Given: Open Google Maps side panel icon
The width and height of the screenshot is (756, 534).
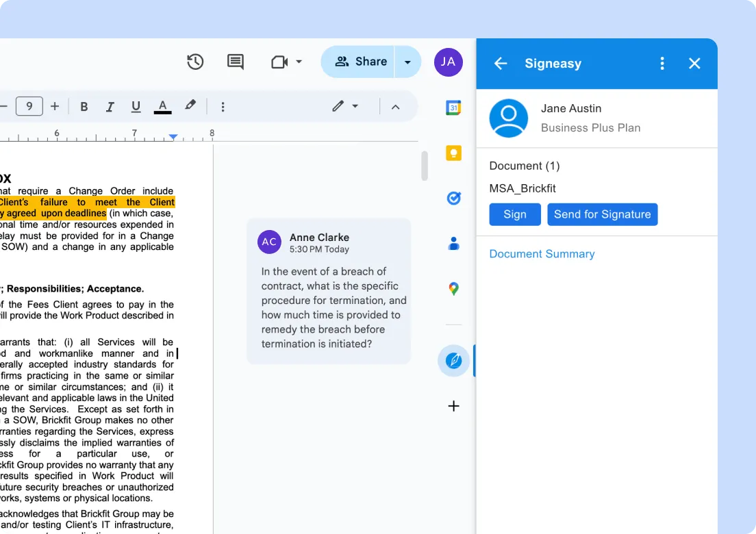Looking at the screenshot, I should (x=453, y=289).
